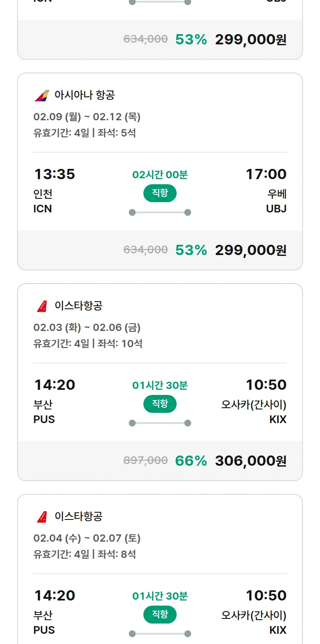The width and height of the screenshot is (320, 644).
Task: Click the Eastar Jet logo on 02.04 flight
Action: tap(42, 516)
